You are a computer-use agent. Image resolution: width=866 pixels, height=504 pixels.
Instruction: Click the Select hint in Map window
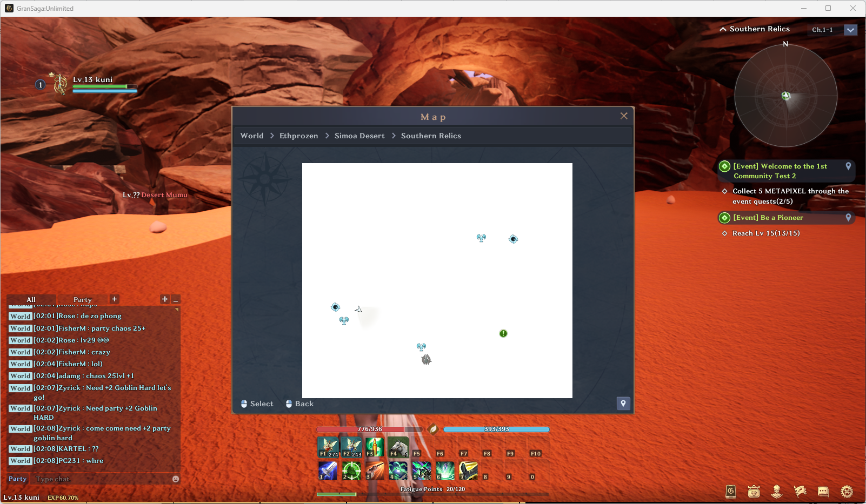click(x=257, y=404)
